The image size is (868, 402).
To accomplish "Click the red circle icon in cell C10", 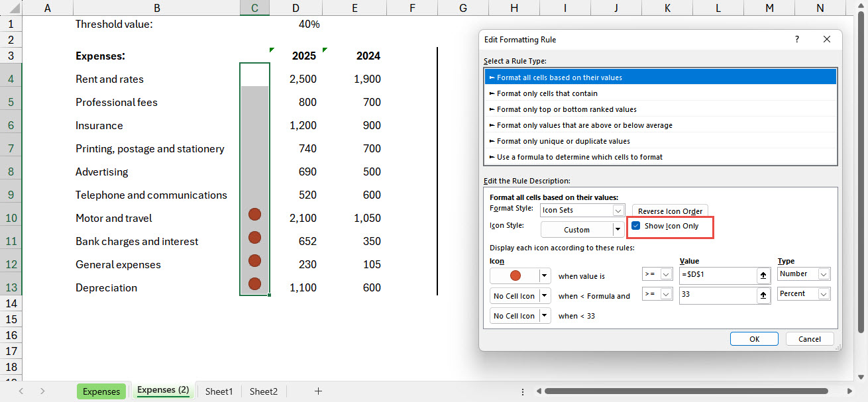I will [x=254, y=215].
